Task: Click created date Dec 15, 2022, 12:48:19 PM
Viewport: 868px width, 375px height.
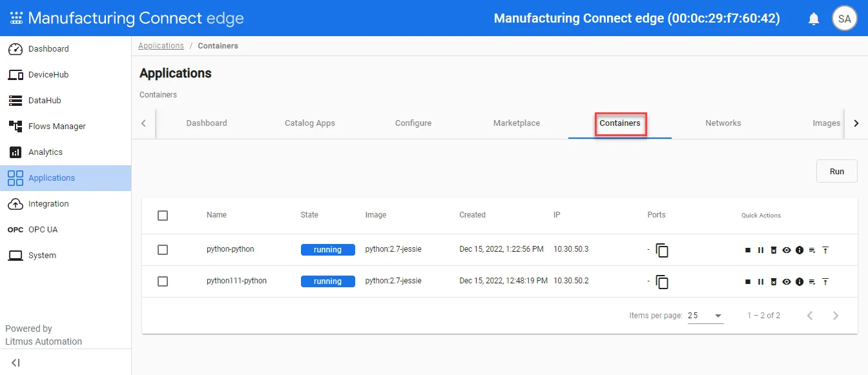Action: click(503, 281)
